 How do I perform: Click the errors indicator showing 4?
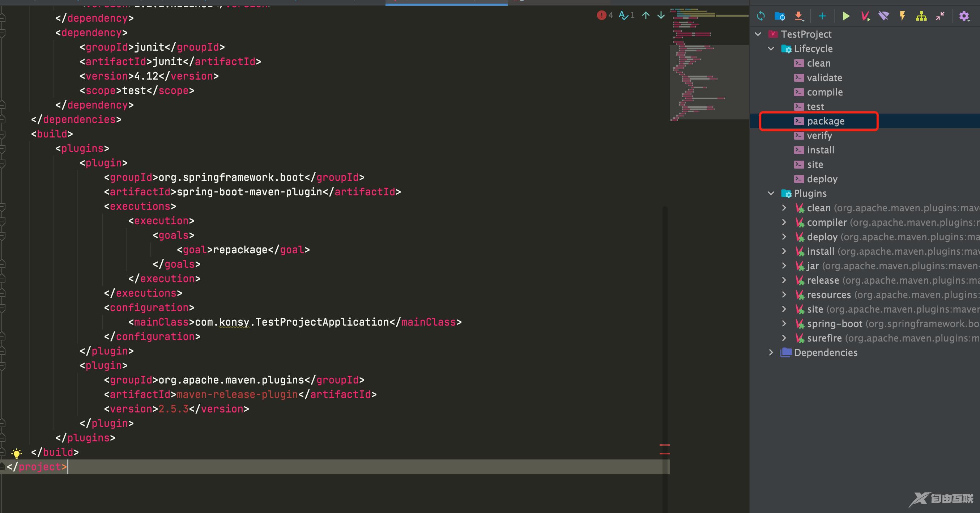tap(605, 15)
